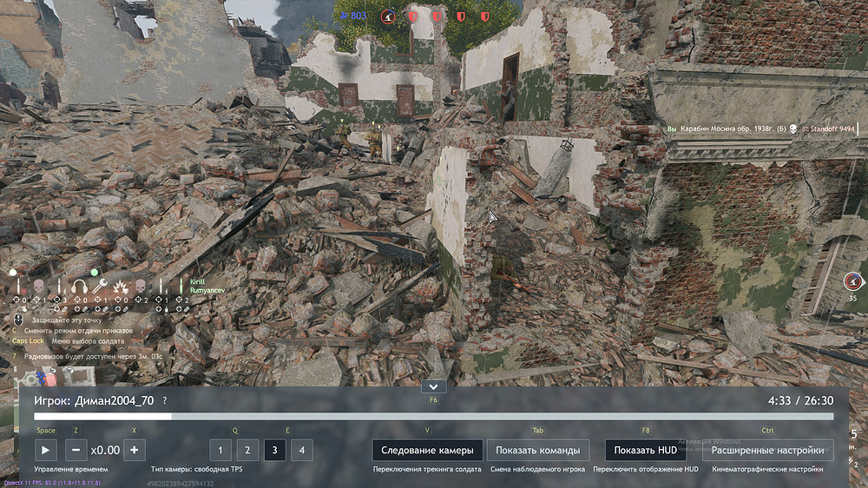Click the Tab key hint label
The image size is (868, 488).
pos(537,431)
